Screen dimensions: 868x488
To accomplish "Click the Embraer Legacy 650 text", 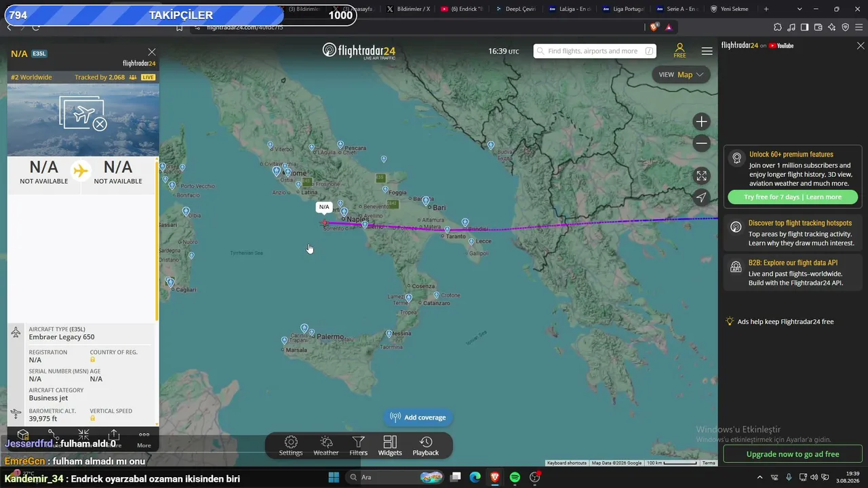I will 62,337.
